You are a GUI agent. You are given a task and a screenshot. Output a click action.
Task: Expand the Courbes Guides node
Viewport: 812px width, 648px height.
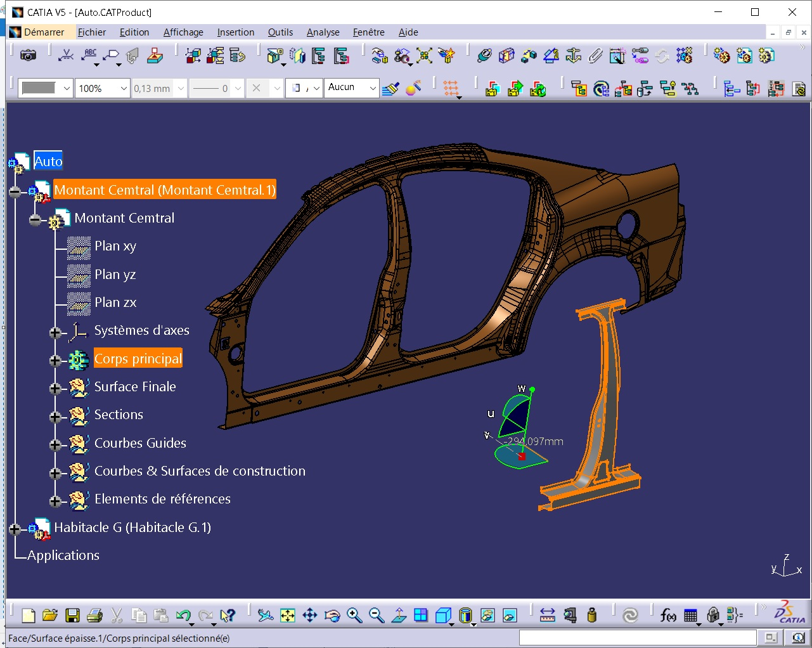click(56, 445)
